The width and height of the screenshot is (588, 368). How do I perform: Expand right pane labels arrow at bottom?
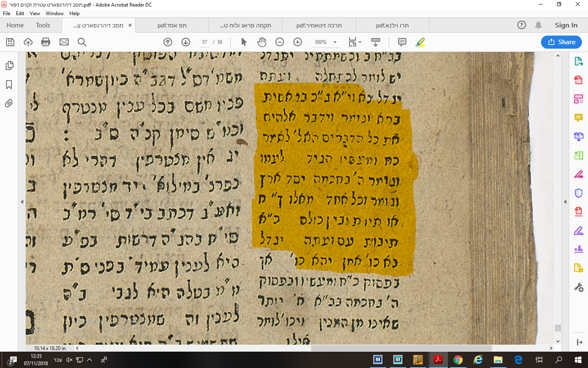pyautogui.click(x=579, y=342)
